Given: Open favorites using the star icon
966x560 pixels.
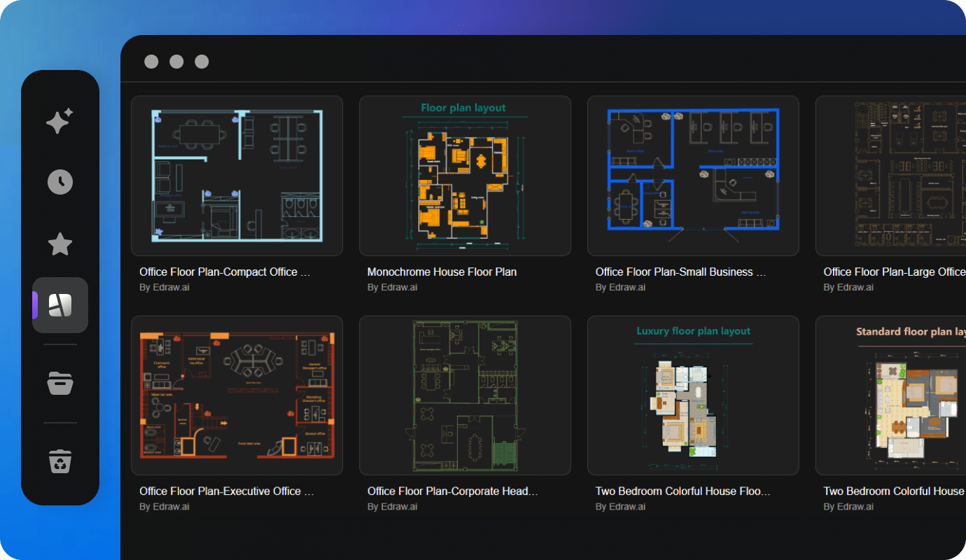Looking at the screenshot, I should [x=60, y=244].
